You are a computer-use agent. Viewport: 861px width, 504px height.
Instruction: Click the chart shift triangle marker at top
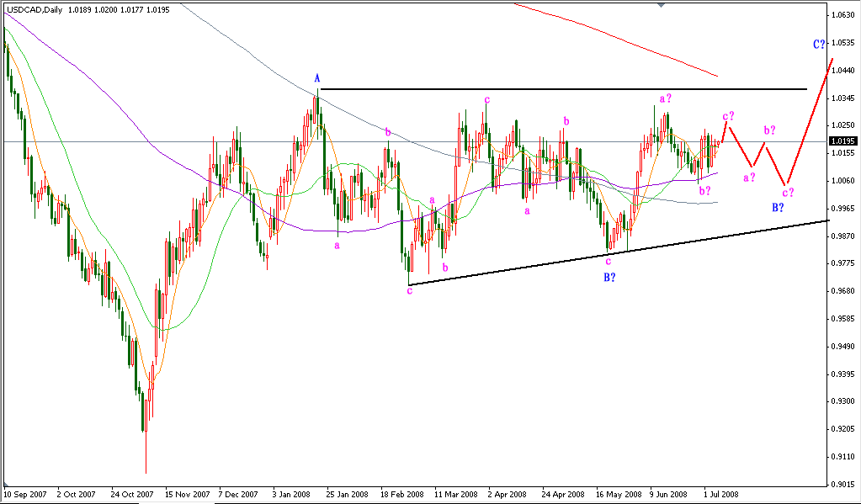(662, 5)
